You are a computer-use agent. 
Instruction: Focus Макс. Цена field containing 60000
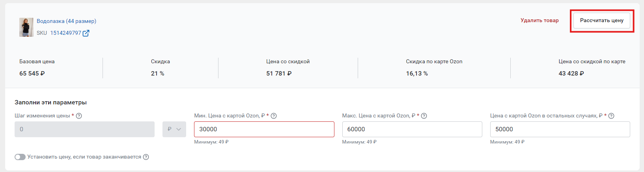coord(412,129)
